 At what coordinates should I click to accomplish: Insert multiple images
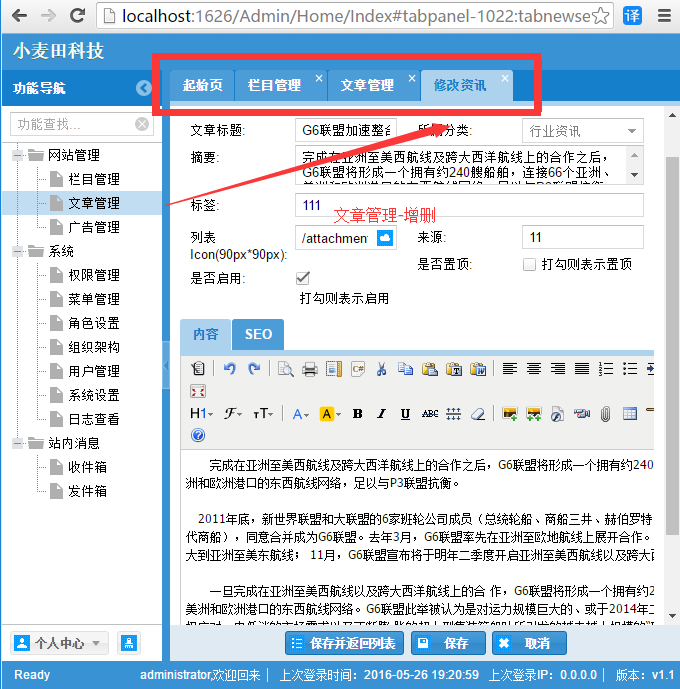tap(534, 413)
